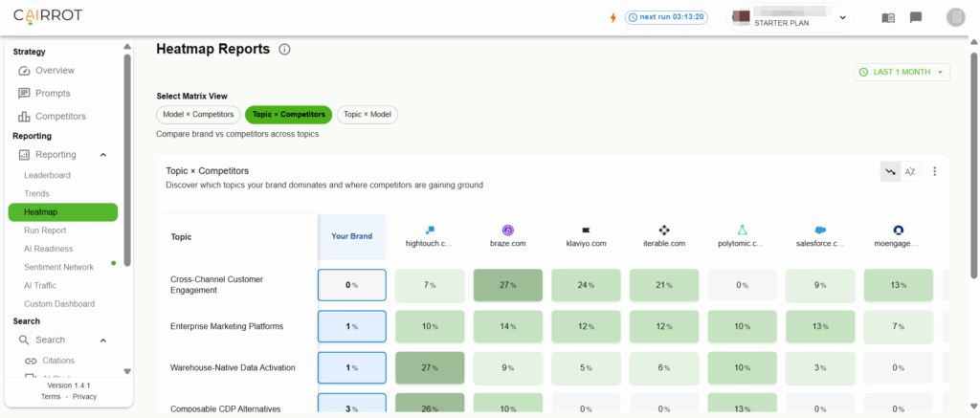Select Topic × Model matrix view
This screenshot has width=980, height=418.
pos(367,115)
